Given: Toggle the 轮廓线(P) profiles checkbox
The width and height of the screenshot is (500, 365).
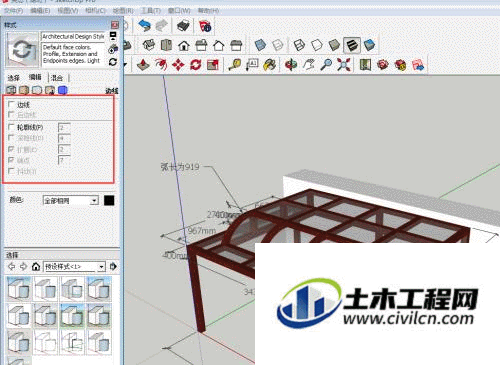Looking at the screenshot, I should click(11, 127).
